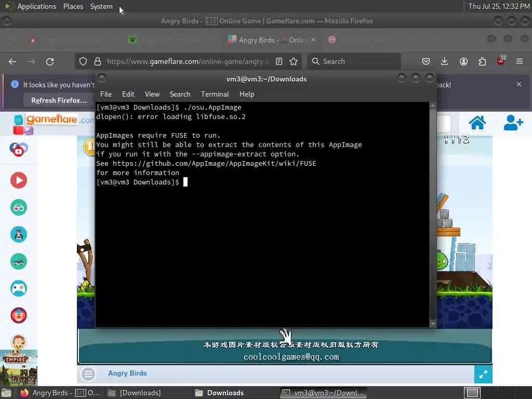The height and width of the screenshot is (399, 532).
Task: Open the Places menu
Action: point(73,6)
